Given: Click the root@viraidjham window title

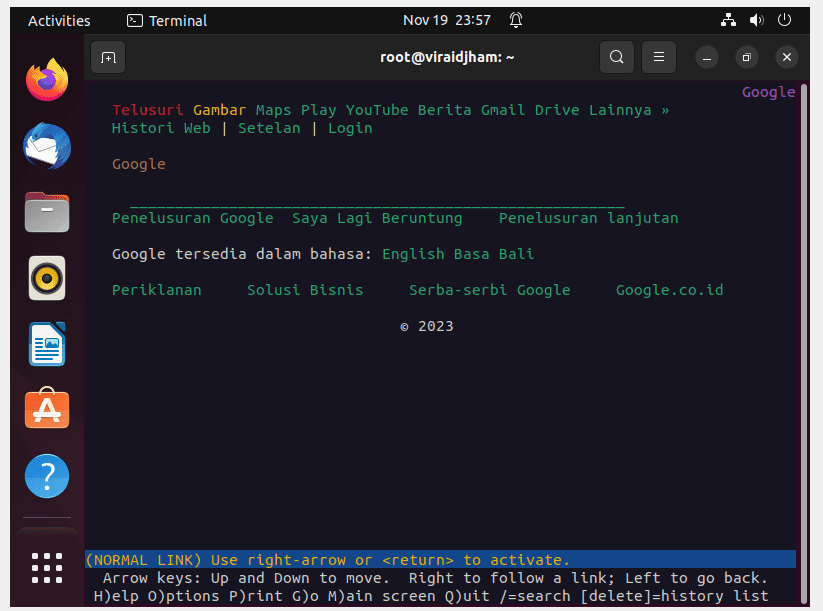Looking at the screenshot, I should (x=447, y=57).
